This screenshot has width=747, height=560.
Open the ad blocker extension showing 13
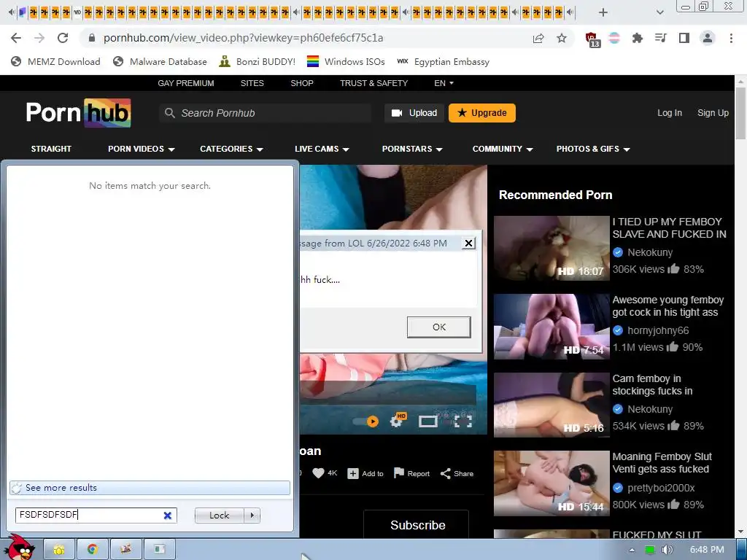(592, 39)
